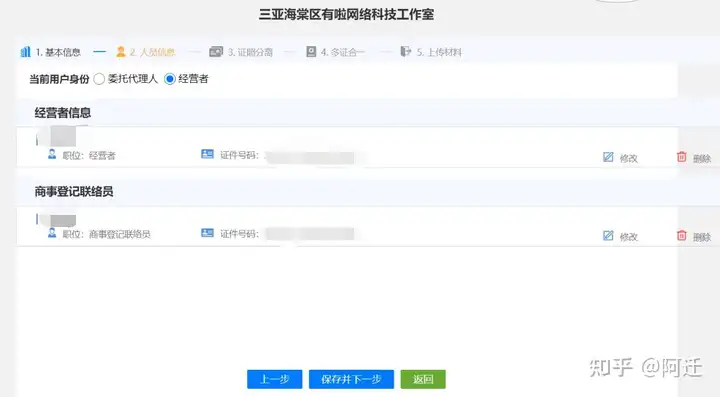Go to step 3 证照分离

coord(241,52)
